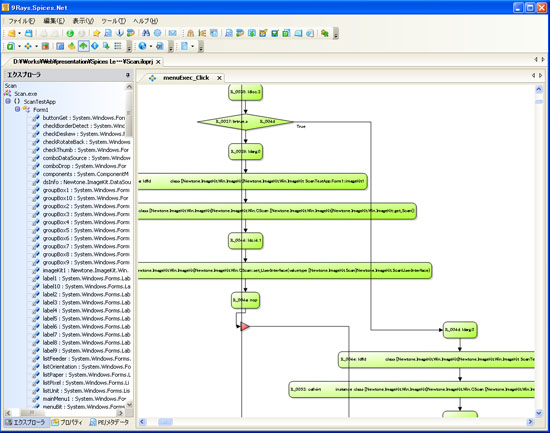Open the 表示 menu
This screenshot has width=550, height=433.
(83, 21)
